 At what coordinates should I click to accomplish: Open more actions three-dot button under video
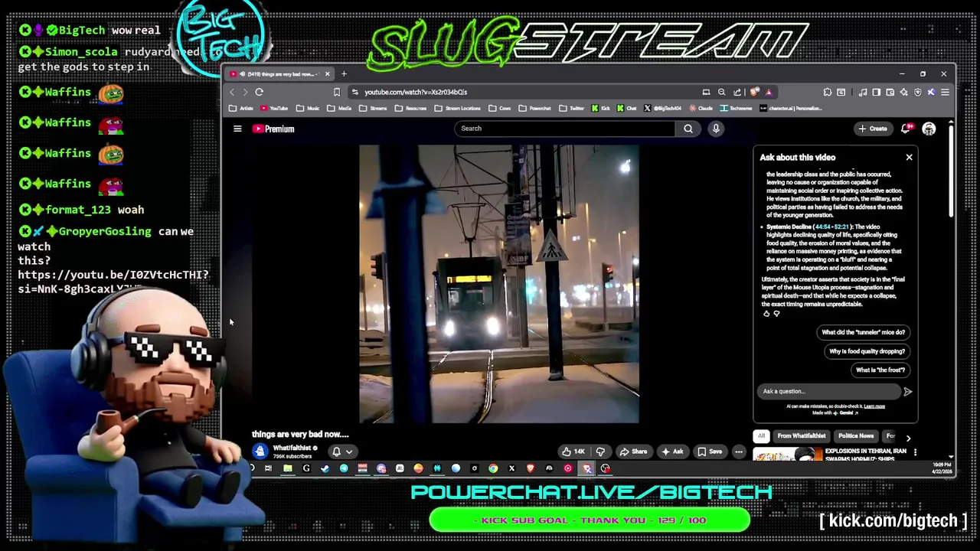(739, 452)
